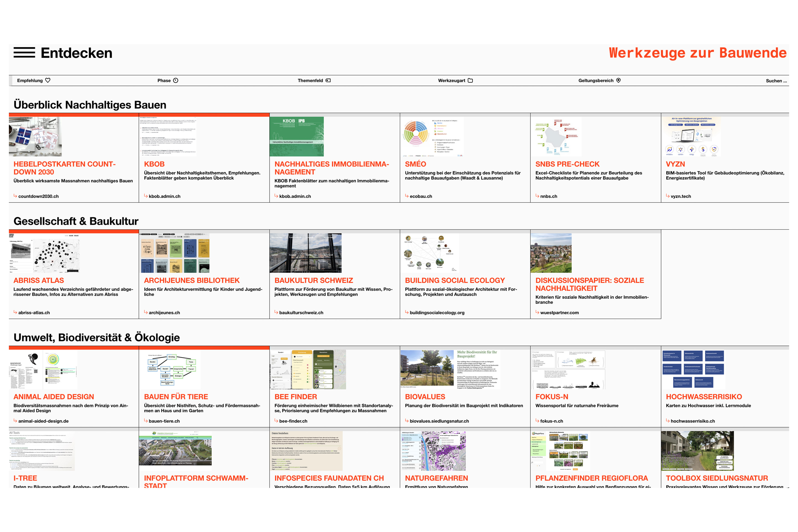The image size is (798, 532).
Task: Click the folder icon next to Werkzeugart
Action: coord(470,80)
